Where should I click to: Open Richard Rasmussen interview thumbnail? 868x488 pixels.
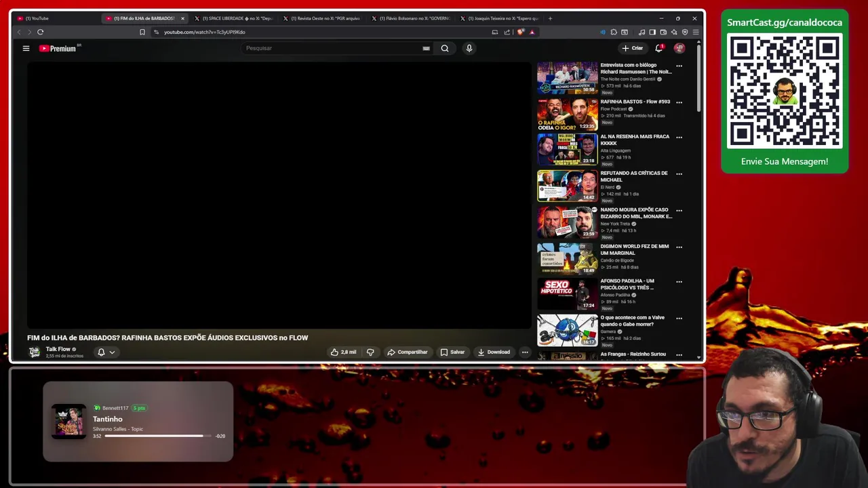coord(568,78)
